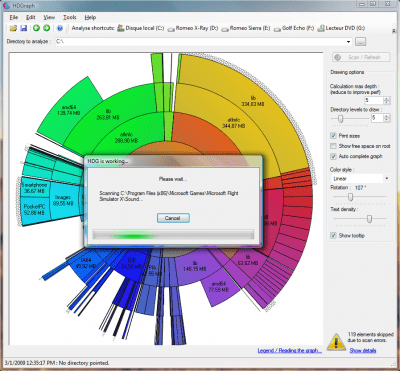Toggle the Show tooltip checkbox
The width and height of the screenshot is (400, 371).
[333, 235]
